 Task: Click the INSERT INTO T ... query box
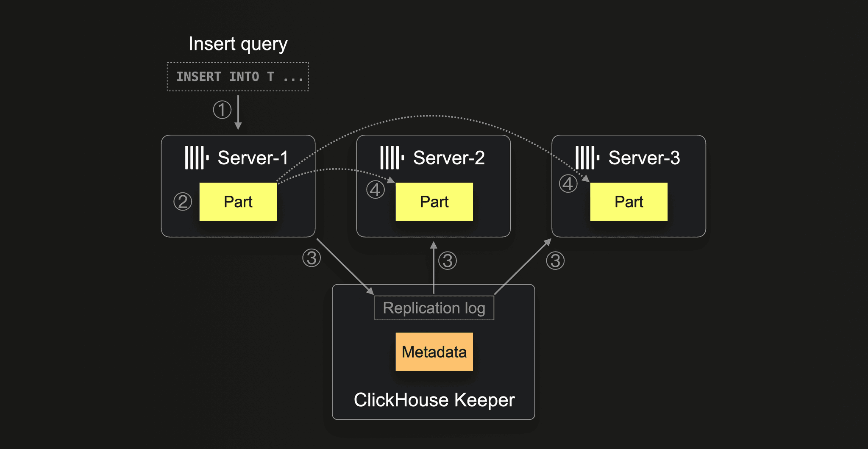[x=238, y=77]
